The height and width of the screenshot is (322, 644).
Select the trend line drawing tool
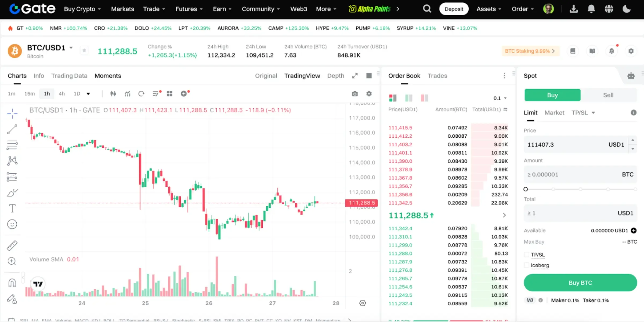click(x=12, y=129)
